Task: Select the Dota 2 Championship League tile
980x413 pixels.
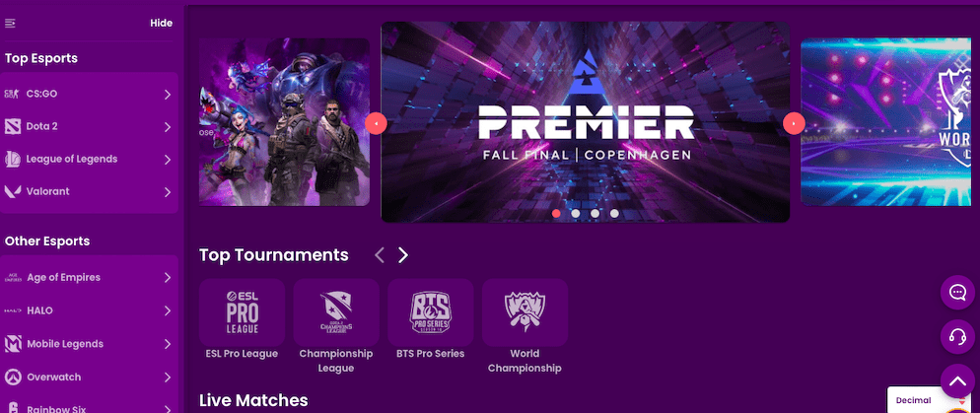Action: [x=336, y=312]
